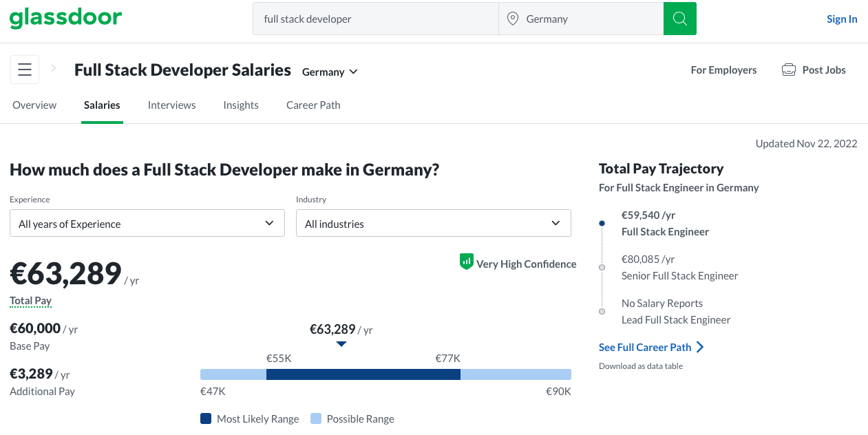Click the Post Jobs link
The width and height of the screenshot is (868, 435).
pyautogui.click(x=824, y=70)
